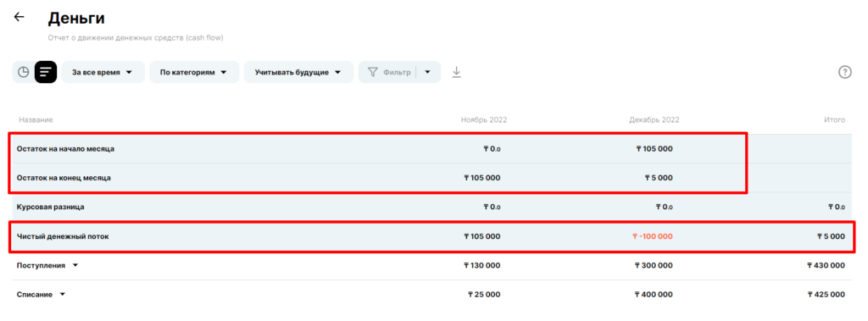Select the 'Остаток на конец месяца' row label

coord(64,178)
